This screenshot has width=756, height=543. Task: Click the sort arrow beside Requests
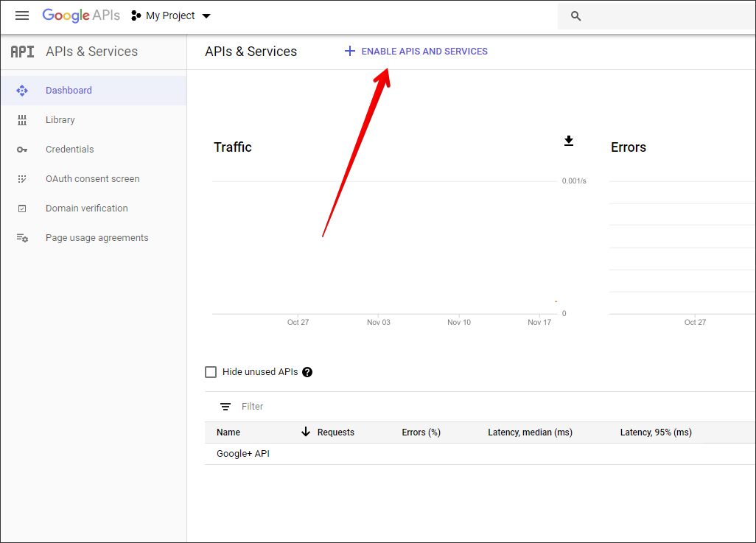tap(306, 432)
